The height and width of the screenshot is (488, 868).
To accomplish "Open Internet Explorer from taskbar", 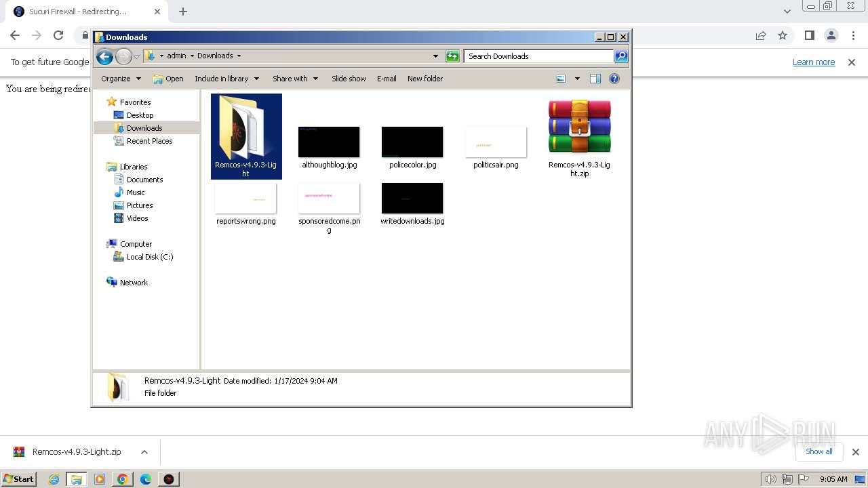I will pyautogui.click(x=54, y=479).
